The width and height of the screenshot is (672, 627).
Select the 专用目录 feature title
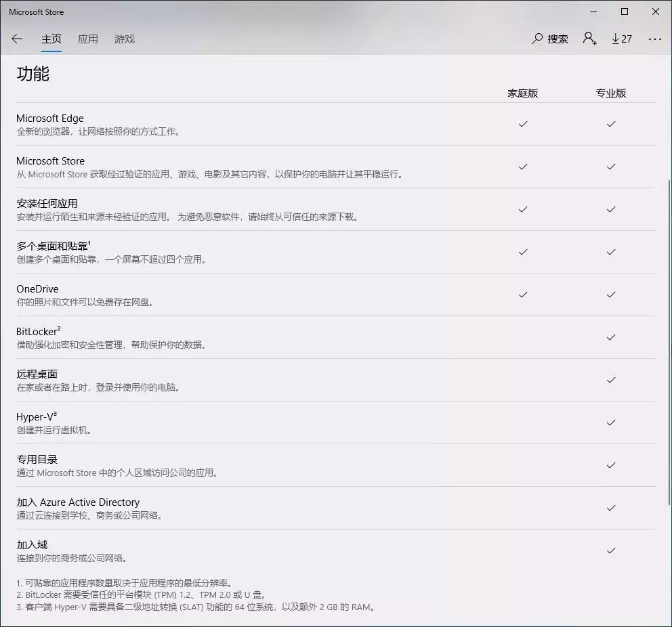[37, 460]
